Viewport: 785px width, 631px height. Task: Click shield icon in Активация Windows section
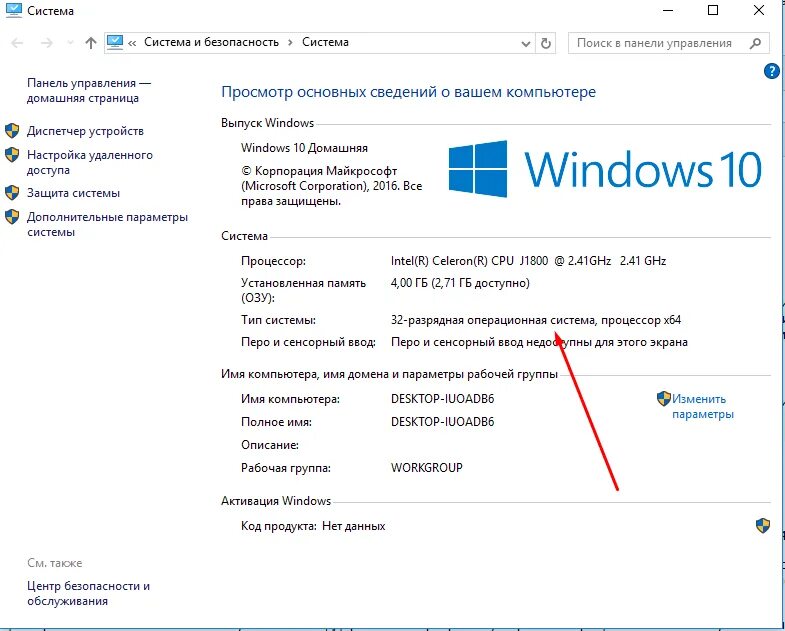762,525
